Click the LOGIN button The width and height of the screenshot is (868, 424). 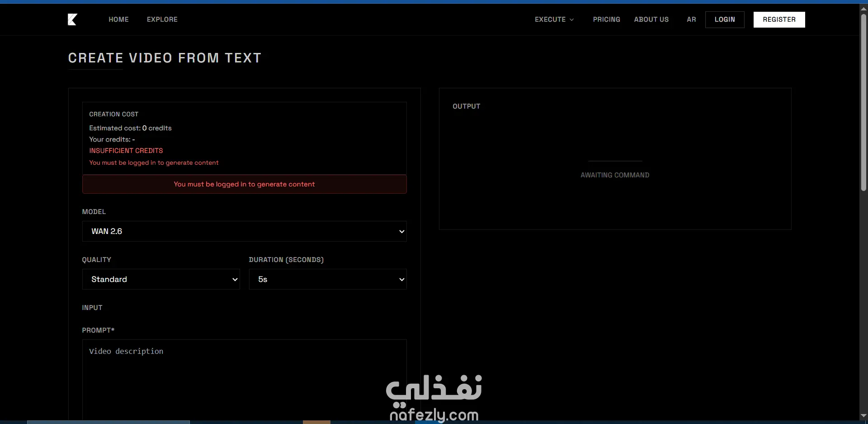pyautogui.click(x=725, y=19)
